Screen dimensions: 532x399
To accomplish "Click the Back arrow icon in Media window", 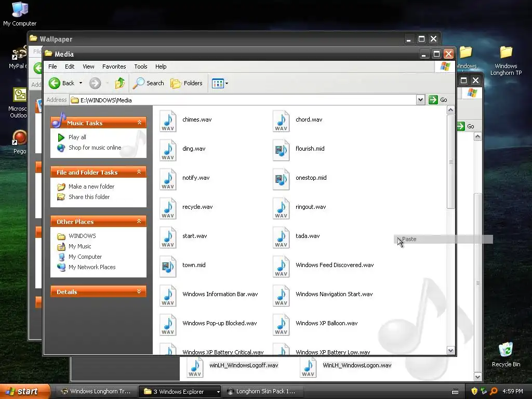I will 54,83.
